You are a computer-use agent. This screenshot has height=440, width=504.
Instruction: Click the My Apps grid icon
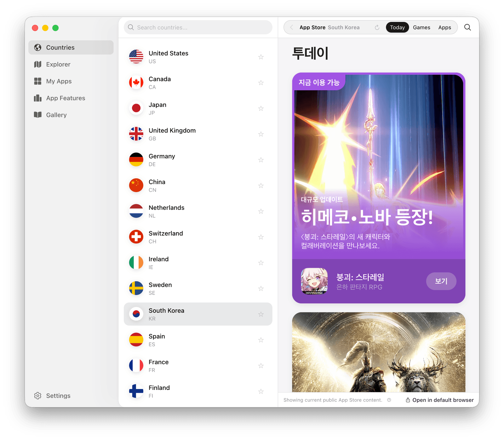click(38, 81)
